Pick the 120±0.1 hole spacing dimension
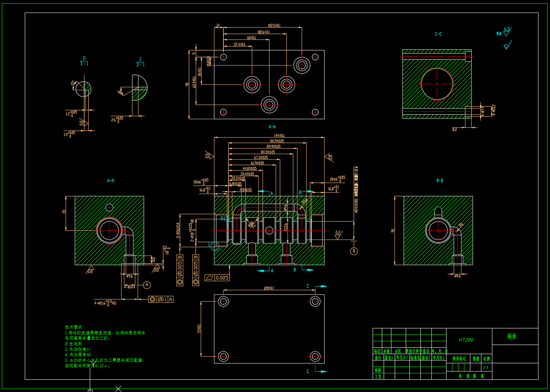The image size is (550, 392). pyautogui.click(x=268, y=288)
